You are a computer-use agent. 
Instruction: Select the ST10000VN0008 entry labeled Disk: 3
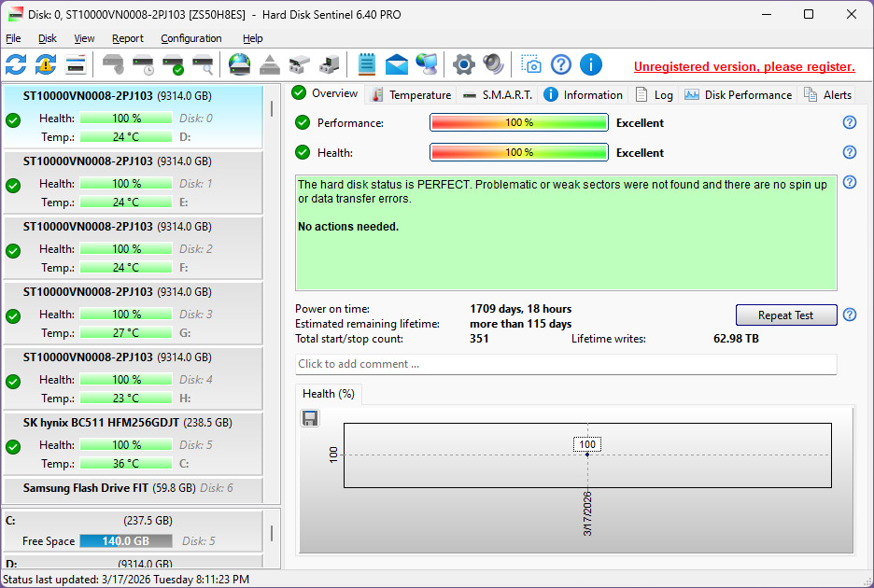[134, 312]
